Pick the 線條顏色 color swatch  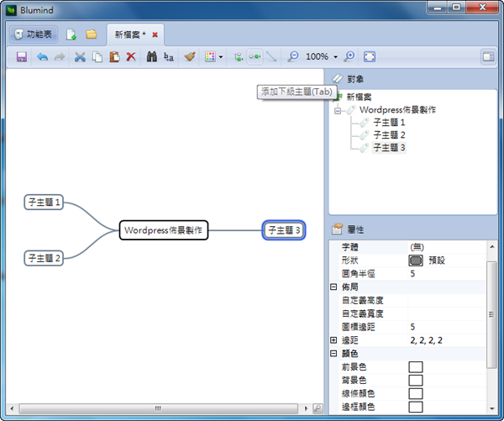pos(416,393)
